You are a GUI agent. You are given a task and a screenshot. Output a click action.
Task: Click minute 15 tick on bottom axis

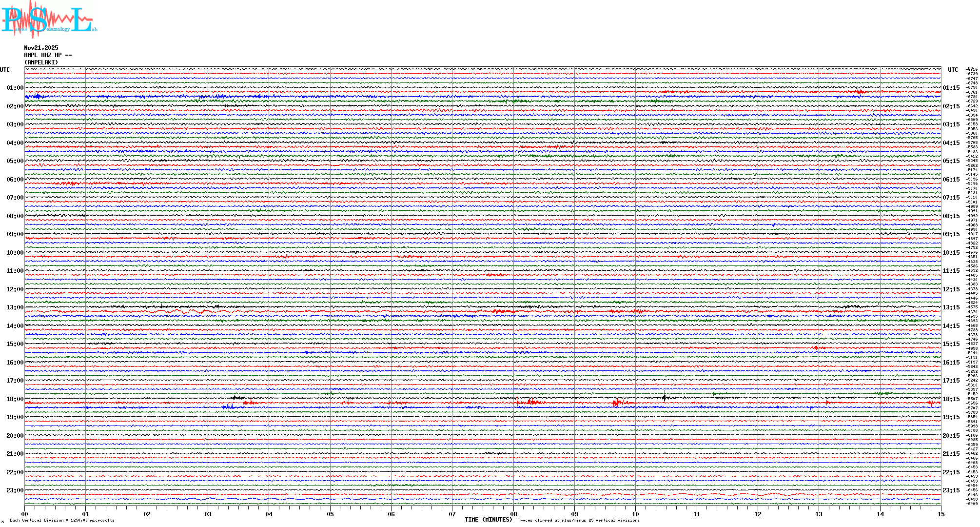click(x=941, y=514)
